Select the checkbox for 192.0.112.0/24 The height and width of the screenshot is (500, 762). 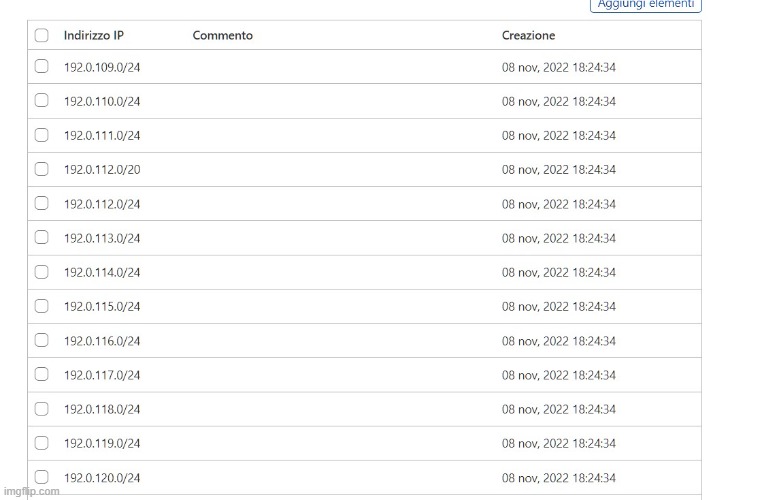click(x=41, y=203)
